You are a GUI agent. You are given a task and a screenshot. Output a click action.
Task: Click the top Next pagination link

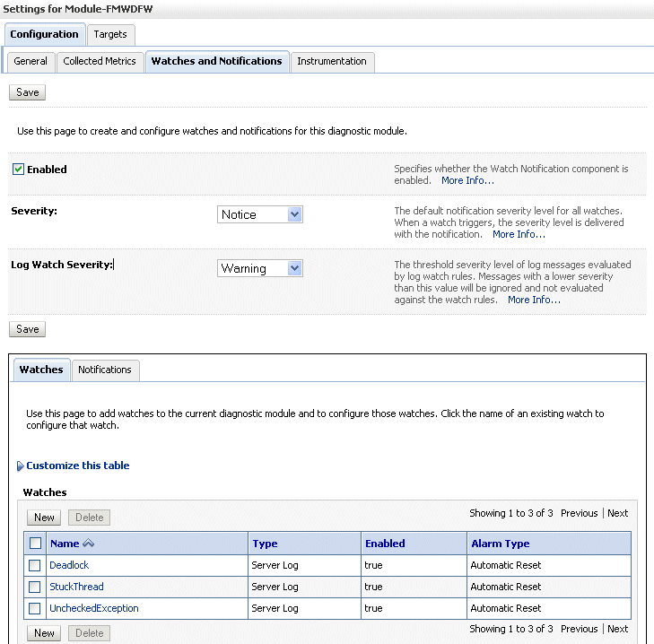coord(617,513)
